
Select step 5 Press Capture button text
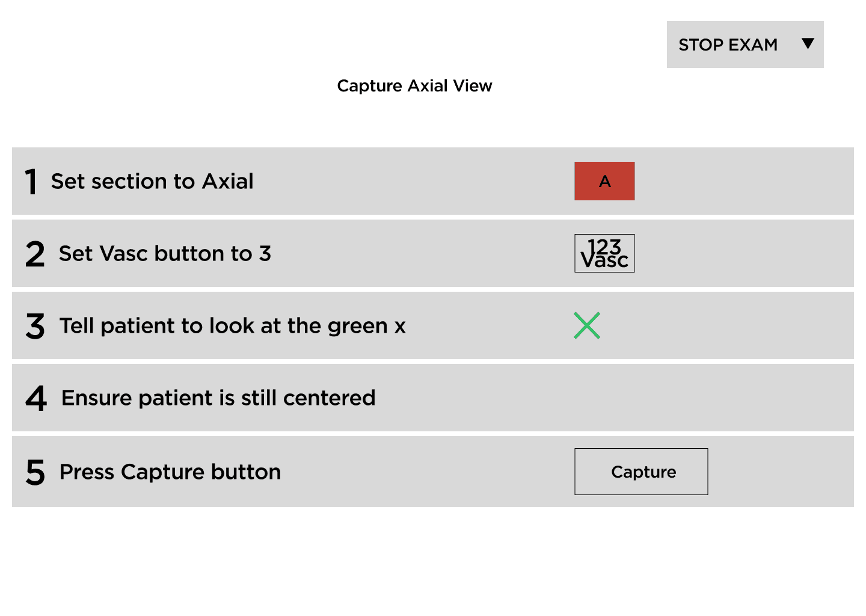(x=170, y=472)
